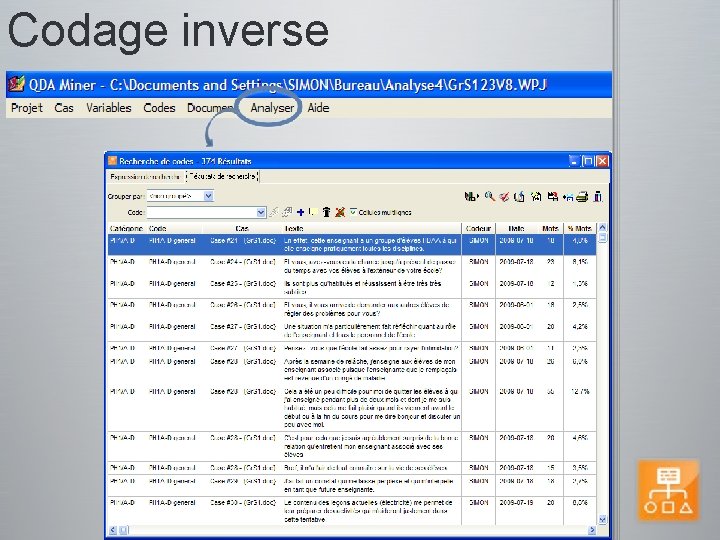This screenshot has width=720, height=540.
Task: Open the Projet menu
Action: coord(27,108)
